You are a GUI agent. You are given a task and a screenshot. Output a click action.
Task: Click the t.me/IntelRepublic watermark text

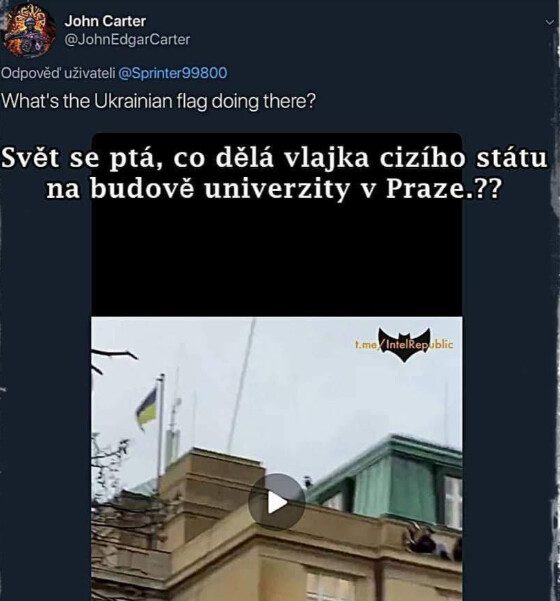point(404,345)
